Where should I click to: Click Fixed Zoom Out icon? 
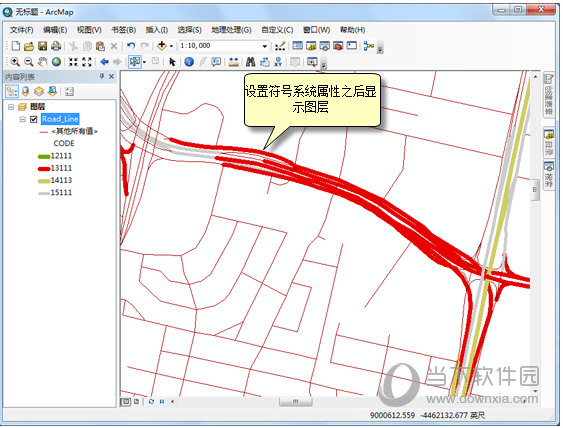[87, 62]
